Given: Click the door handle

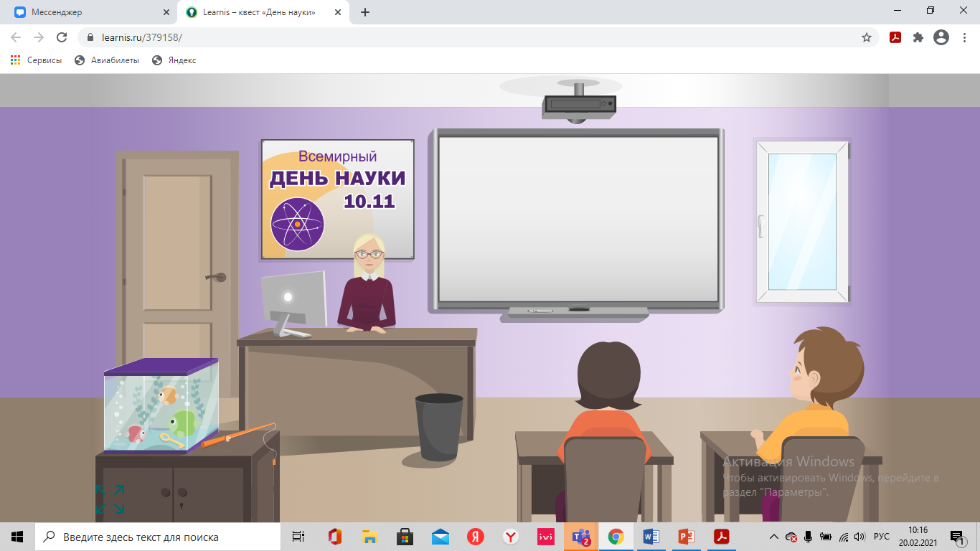Looking at the screenshot, I should pyautogui.click(x=215, y=277).
